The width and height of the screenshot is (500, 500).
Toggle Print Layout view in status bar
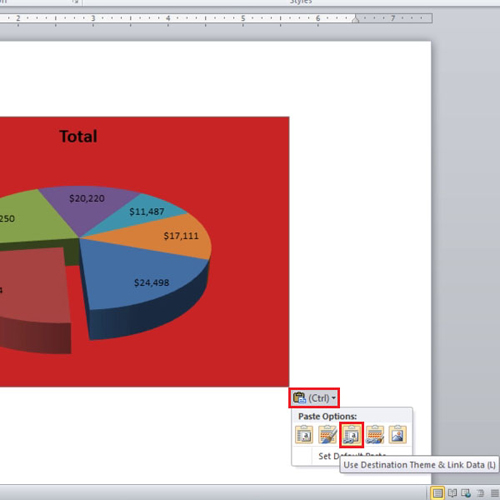point(438,493)
